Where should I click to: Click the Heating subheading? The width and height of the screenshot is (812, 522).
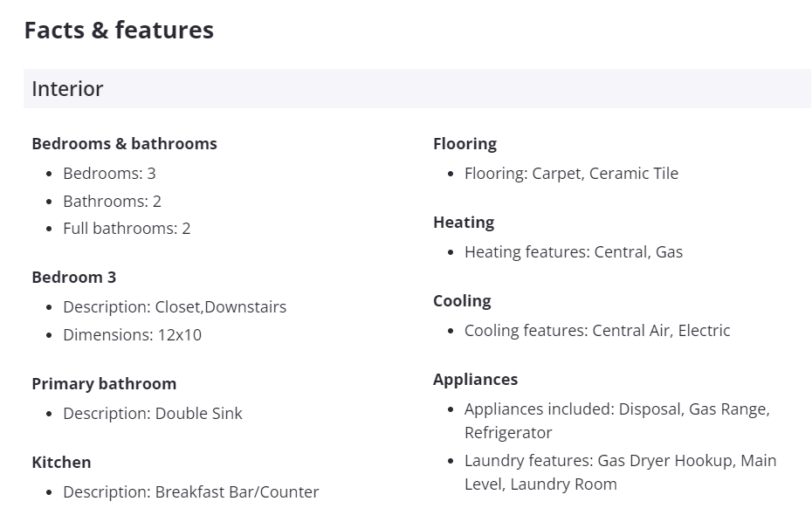click(464, 223)
